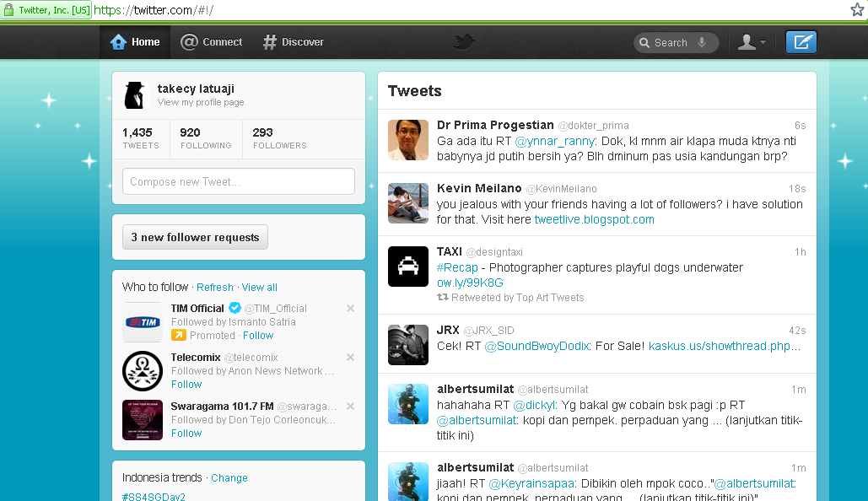Screen dimensions: 868x501
Task: Follow TIM Official from suggestions
Action: tap(258, 335)
